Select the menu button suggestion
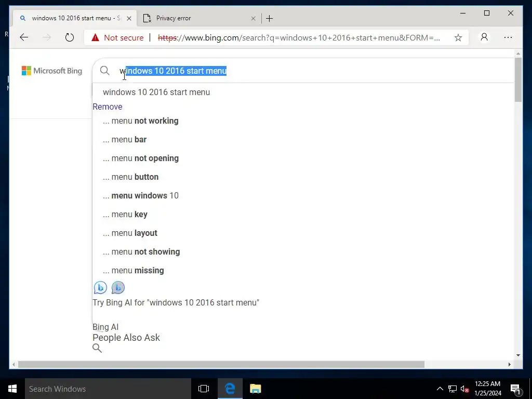 point(130,177)
